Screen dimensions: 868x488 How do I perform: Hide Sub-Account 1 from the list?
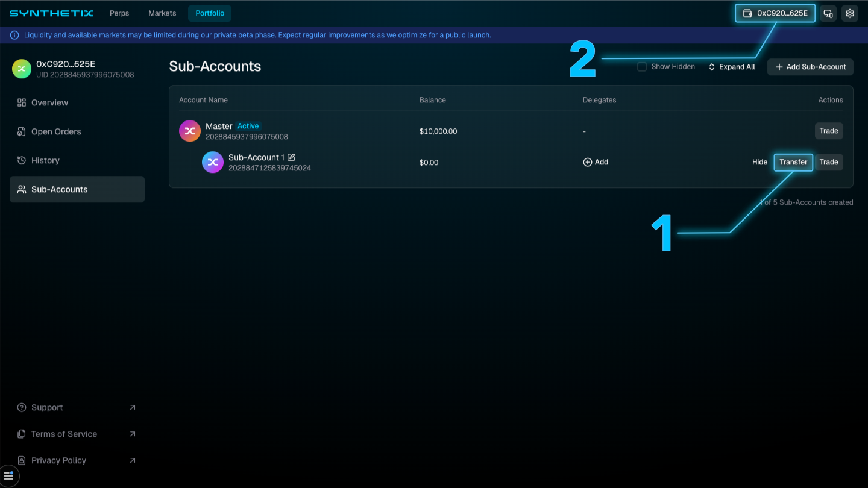pyautogui.click(x=759, y=162)
